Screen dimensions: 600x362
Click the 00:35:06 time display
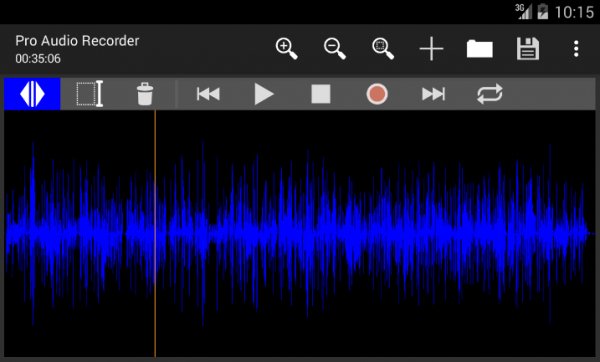(38, 59)
